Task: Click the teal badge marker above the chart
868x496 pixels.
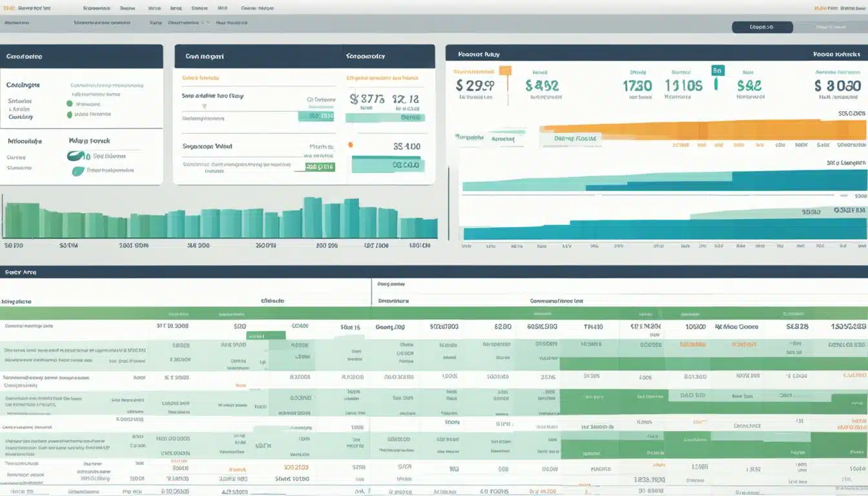Action: click(x=717, y=70)
